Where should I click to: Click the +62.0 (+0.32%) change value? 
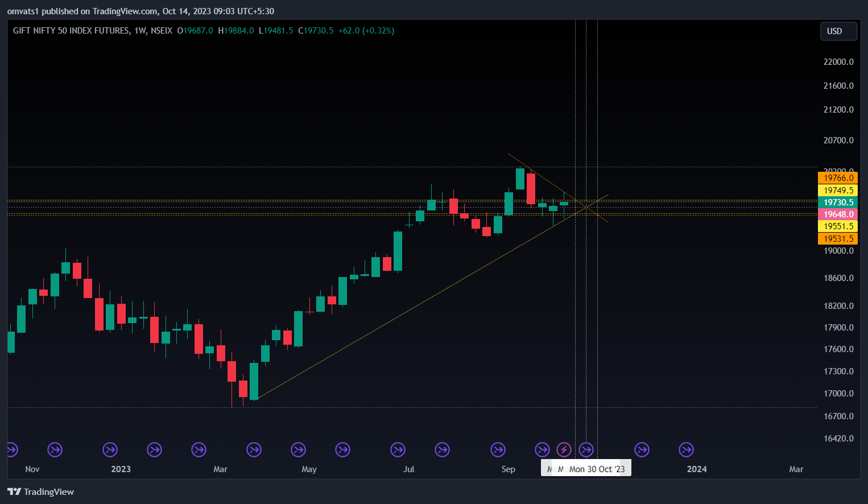point(366,31)
